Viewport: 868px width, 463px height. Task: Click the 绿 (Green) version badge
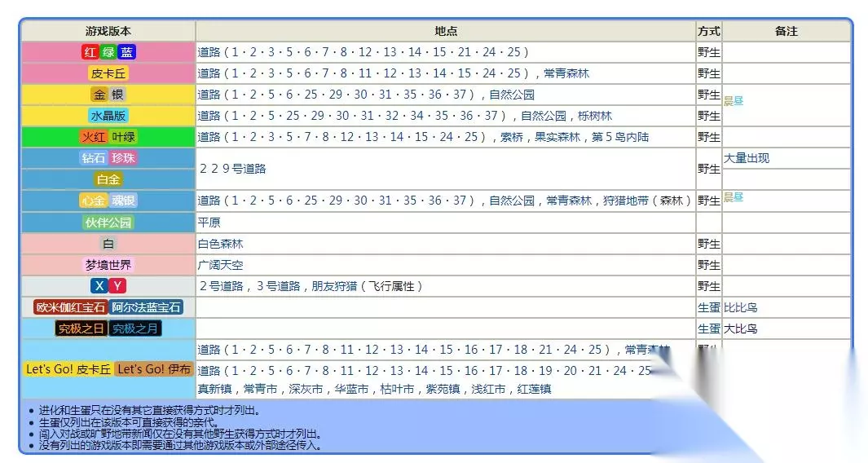coord(108,52)
